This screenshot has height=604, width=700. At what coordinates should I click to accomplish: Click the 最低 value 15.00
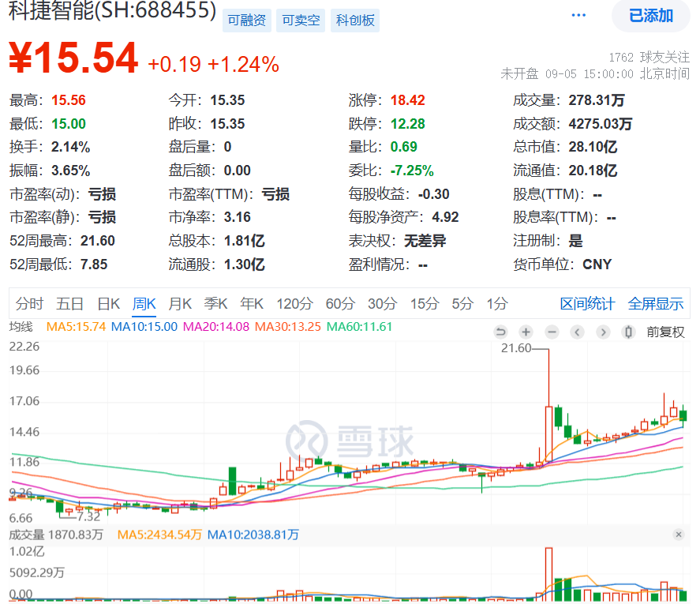pyautogui.click(x=69, y=124)
